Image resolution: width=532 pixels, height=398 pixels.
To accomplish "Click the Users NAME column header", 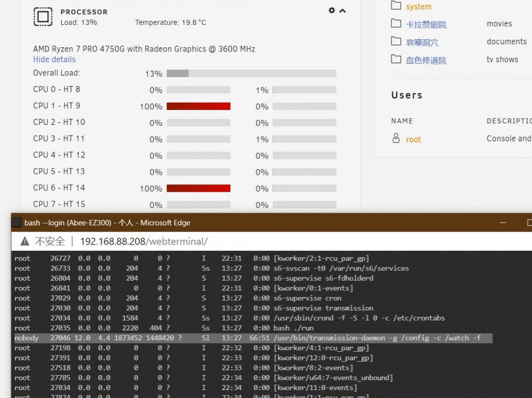I will click(x=402, y=121).
